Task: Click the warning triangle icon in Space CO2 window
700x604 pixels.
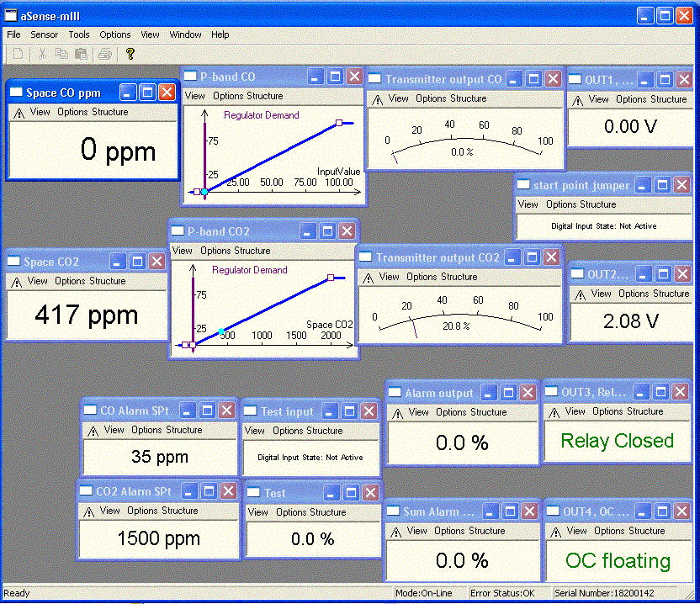Action: (x=17, y=282)
